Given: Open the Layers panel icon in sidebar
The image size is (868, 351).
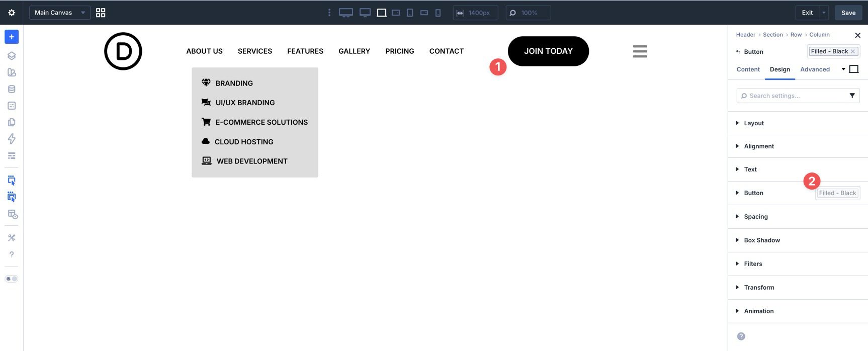Looking at the screenshot, I should click(x=12, y=56).
